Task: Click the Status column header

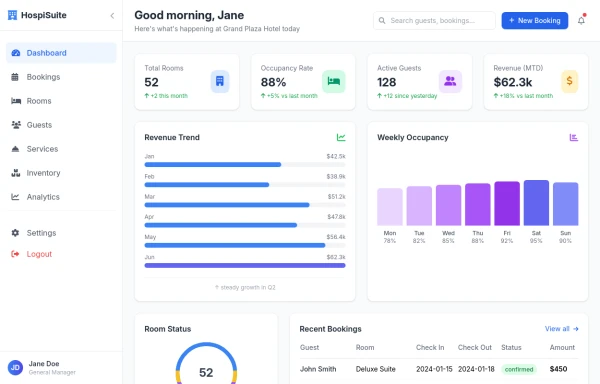Action: [511, 347]
